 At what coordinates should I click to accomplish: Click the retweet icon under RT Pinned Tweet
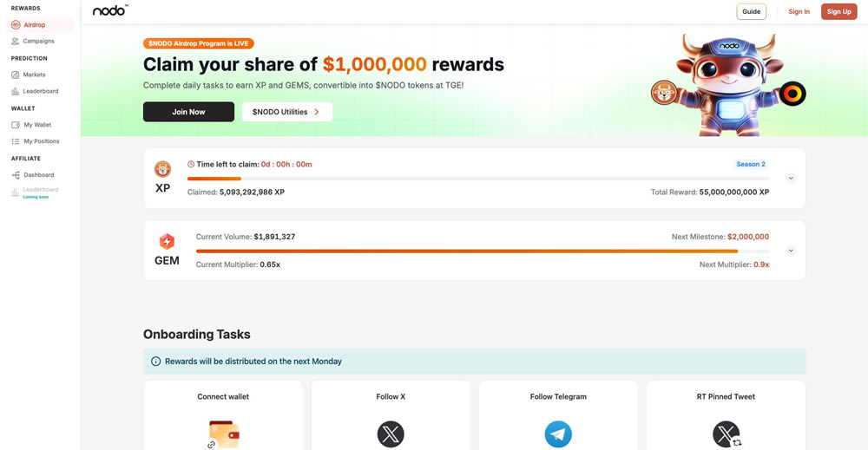pyautogui.click(x=727, y=434)
